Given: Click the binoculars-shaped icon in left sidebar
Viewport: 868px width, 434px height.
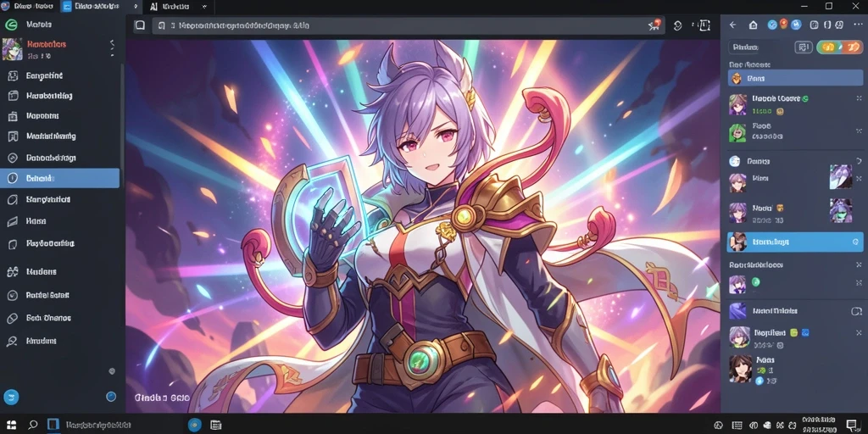Looking at the screenshot, I should (x=12, y=272).
